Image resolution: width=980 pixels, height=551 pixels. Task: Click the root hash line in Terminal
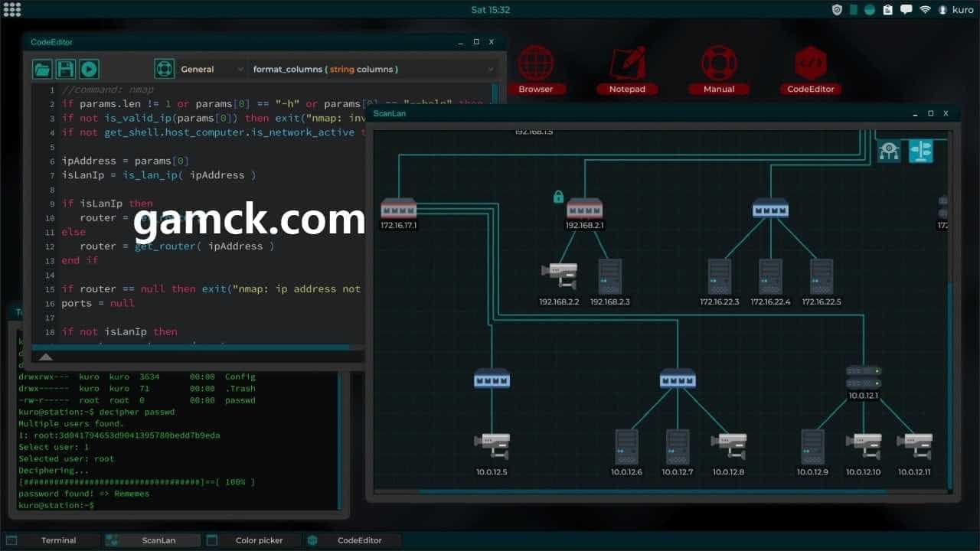coord(119,435)
